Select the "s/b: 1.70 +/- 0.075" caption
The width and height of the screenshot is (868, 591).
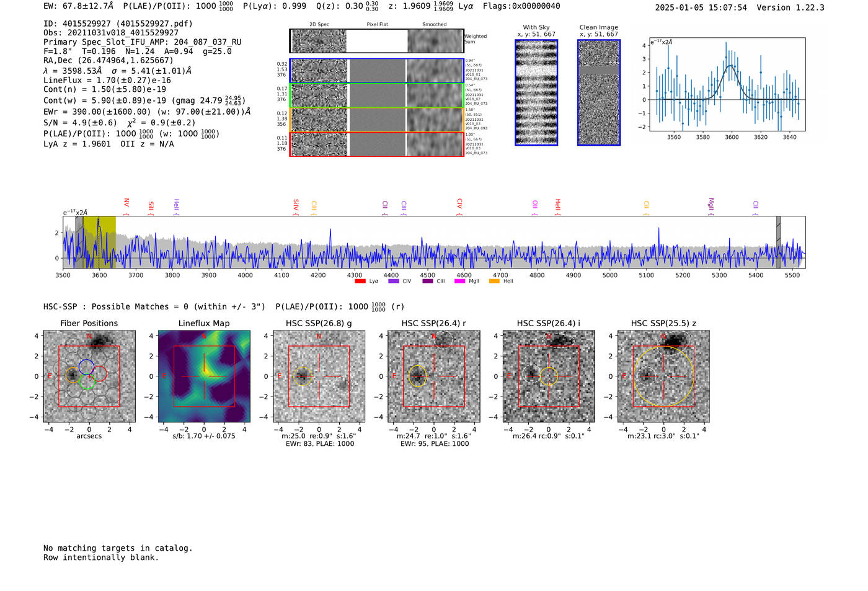click(204, 436)
